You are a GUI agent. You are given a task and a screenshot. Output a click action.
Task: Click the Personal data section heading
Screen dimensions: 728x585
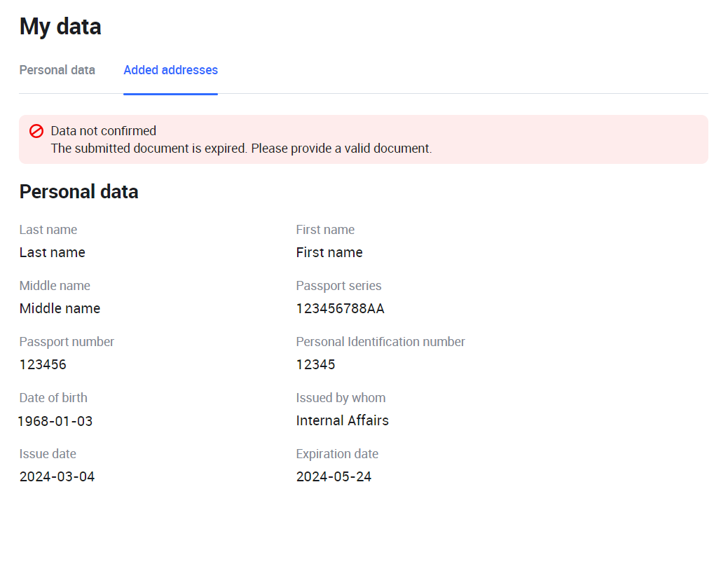pyautogui.click(x=78, y=192)
